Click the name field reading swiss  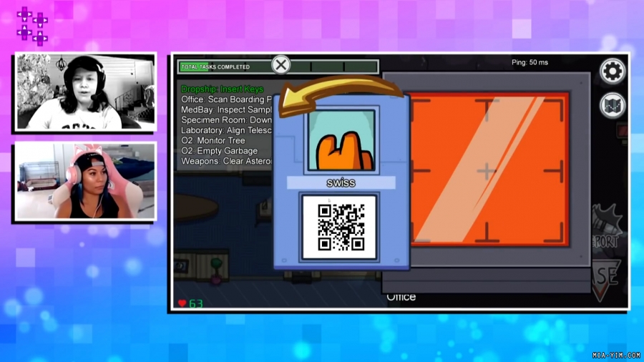coord(341,182)
